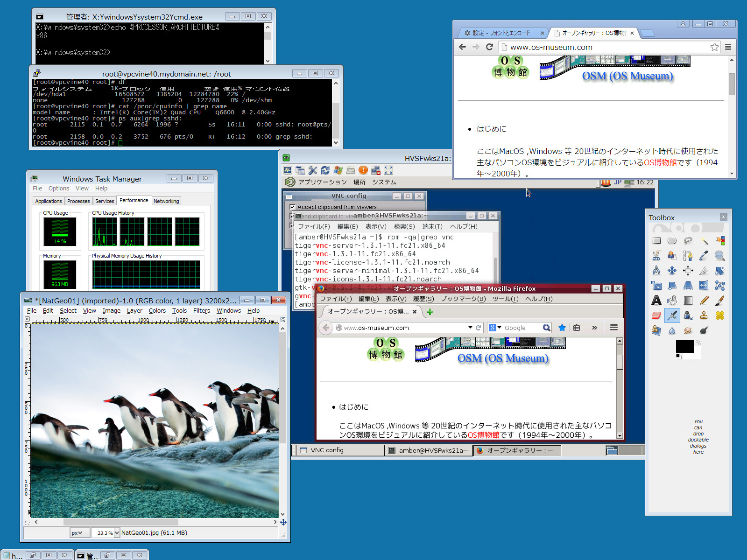
Task: Choose the Fuzzy Select magic wand tool
Action: click(704, 241)
